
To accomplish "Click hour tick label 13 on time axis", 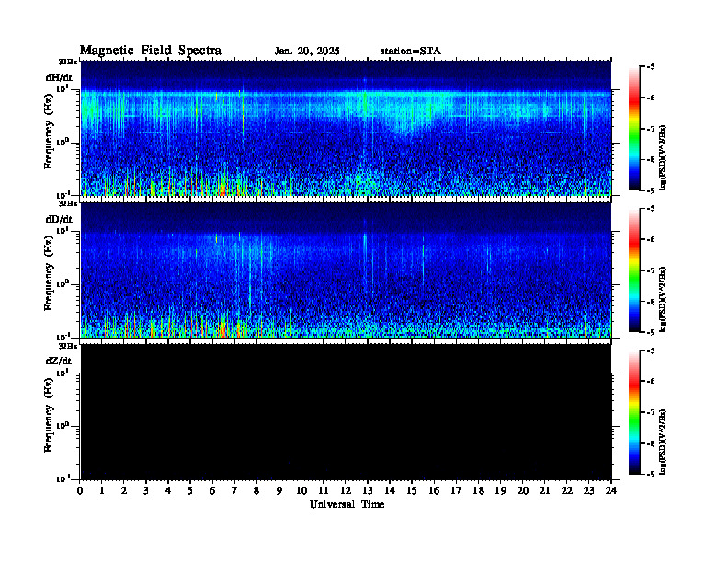I will [368, 490].
